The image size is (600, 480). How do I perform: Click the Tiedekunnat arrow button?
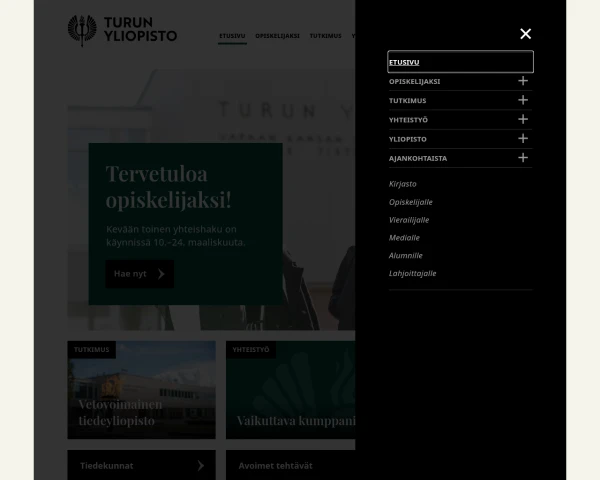pyautogui.click(x=201, y=465)
